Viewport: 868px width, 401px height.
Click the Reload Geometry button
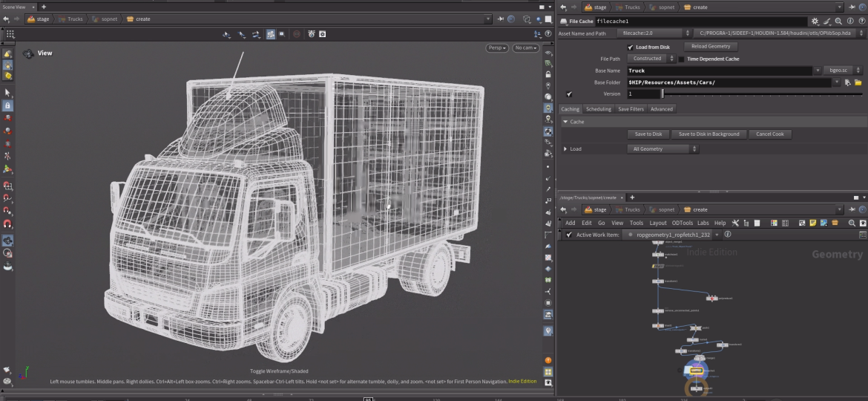[x=711, y=47]
